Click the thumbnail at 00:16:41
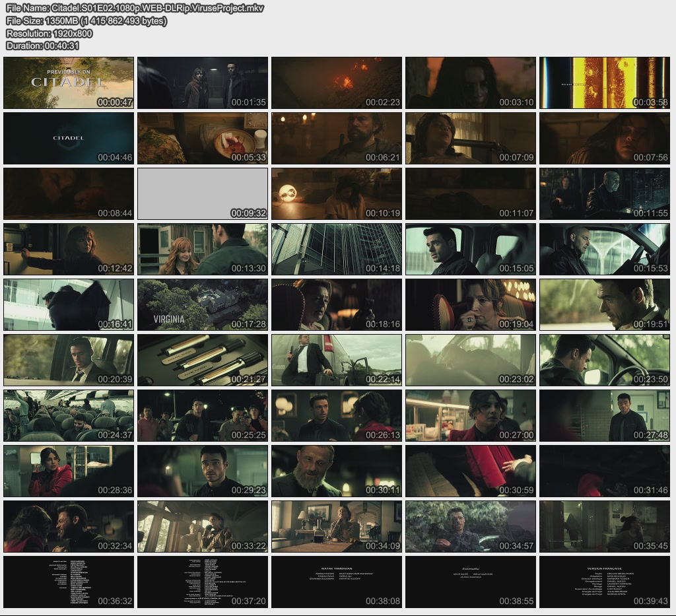 point(69,305)
